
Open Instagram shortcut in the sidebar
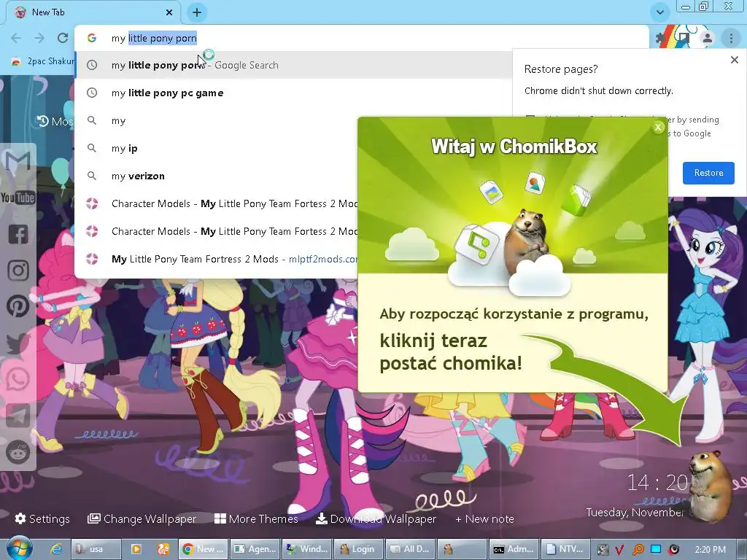[18, 270]
